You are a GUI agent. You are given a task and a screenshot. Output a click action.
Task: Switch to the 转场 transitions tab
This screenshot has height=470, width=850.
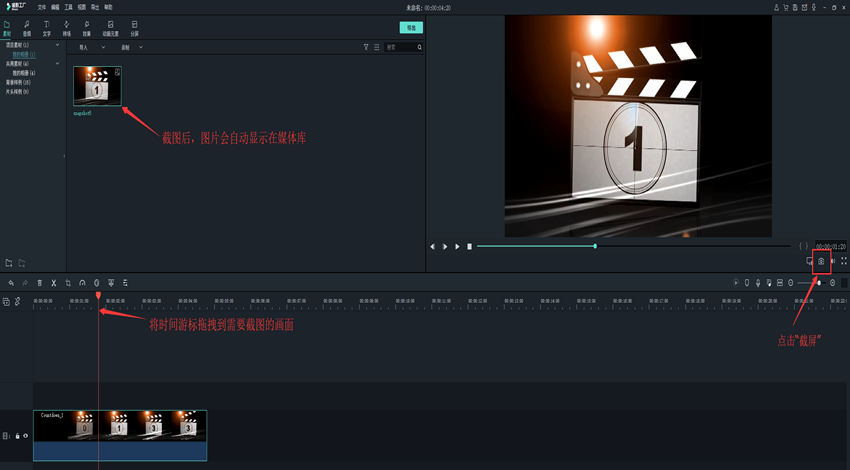67,29
